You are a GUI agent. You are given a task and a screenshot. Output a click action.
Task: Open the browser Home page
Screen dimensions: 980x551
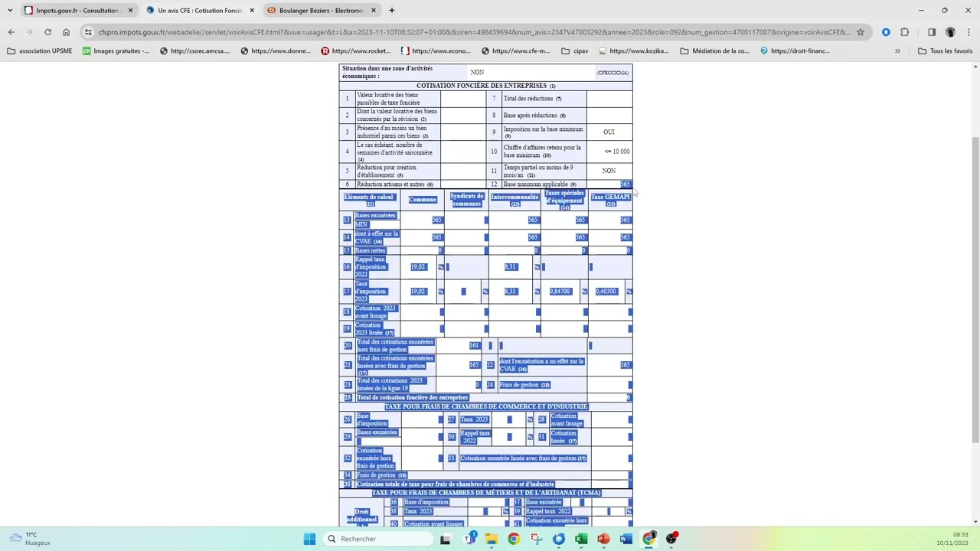click(66, 32)
